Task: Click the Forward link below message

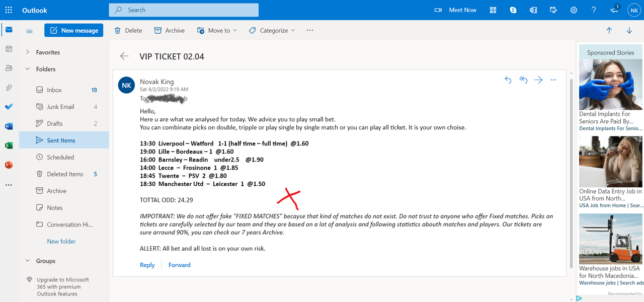Action: 180,265
